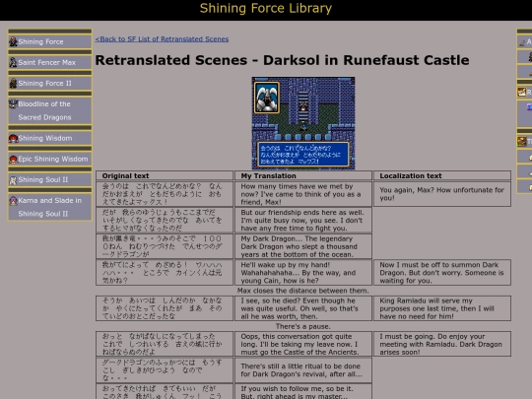This screenshot has height=399, width=532.
Task: Click the Shining Force character icon
Action: click(x=13, y=41)
